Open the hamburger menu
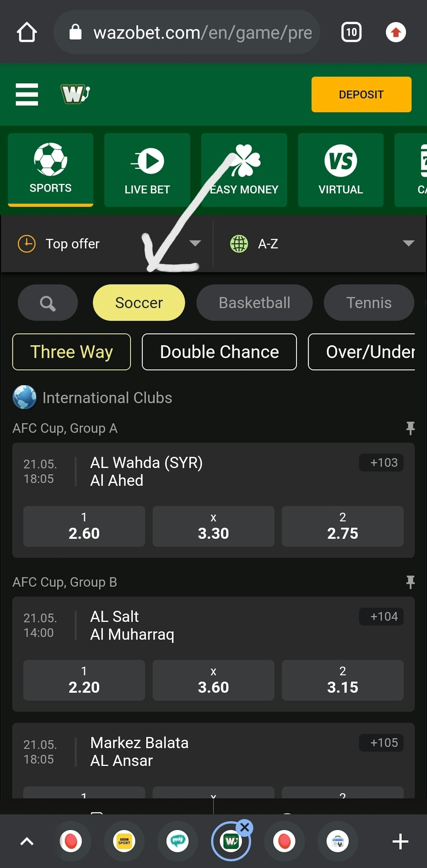The image size is (427, 868). tap(27, 94)
